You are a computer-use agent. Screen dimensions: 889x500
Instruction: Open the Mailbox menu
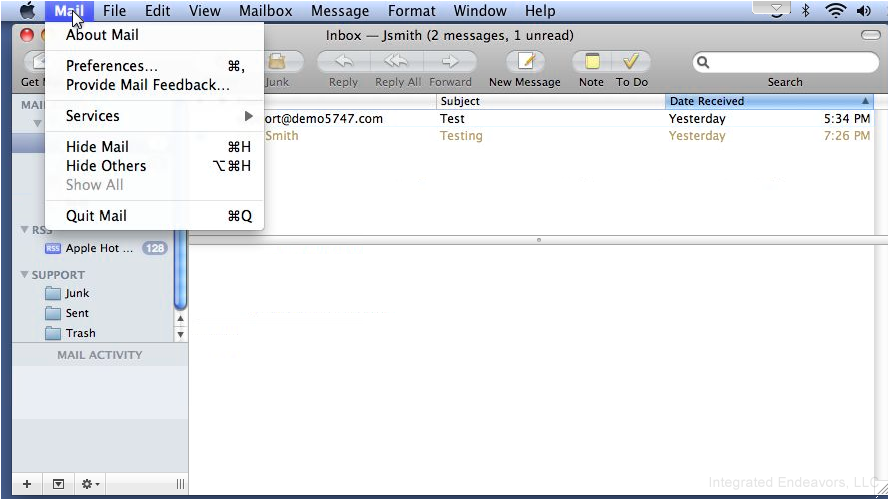coord(265,11)
